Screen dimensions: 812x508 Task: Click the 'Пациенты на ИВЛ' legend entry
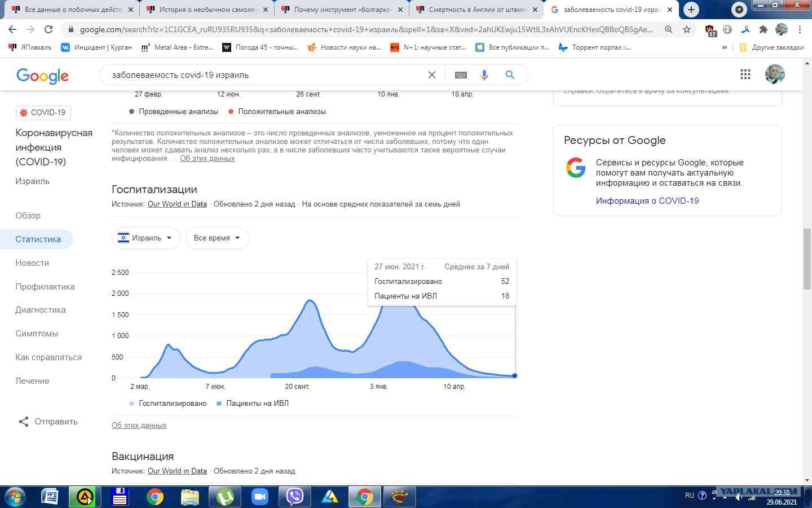(x=253, y=403)
